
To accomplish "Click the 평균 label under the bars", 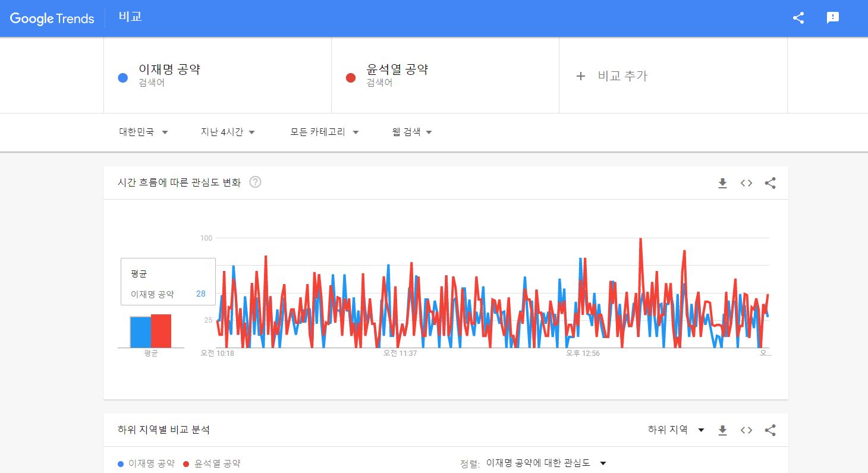I will tap(151, 353).
